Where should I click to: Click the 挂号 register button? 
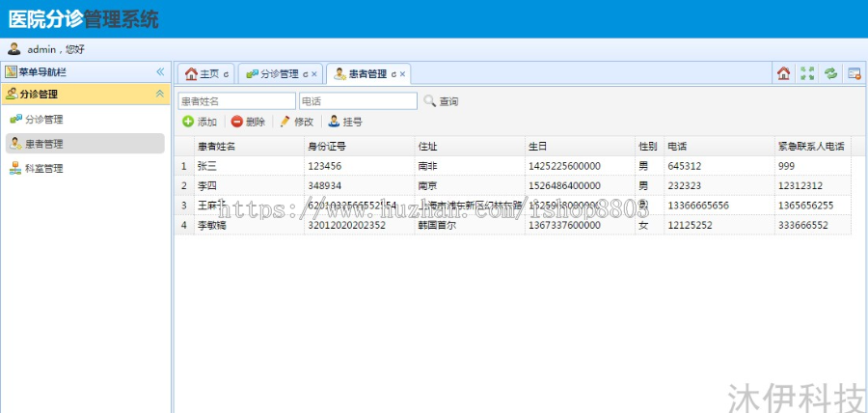345,122
